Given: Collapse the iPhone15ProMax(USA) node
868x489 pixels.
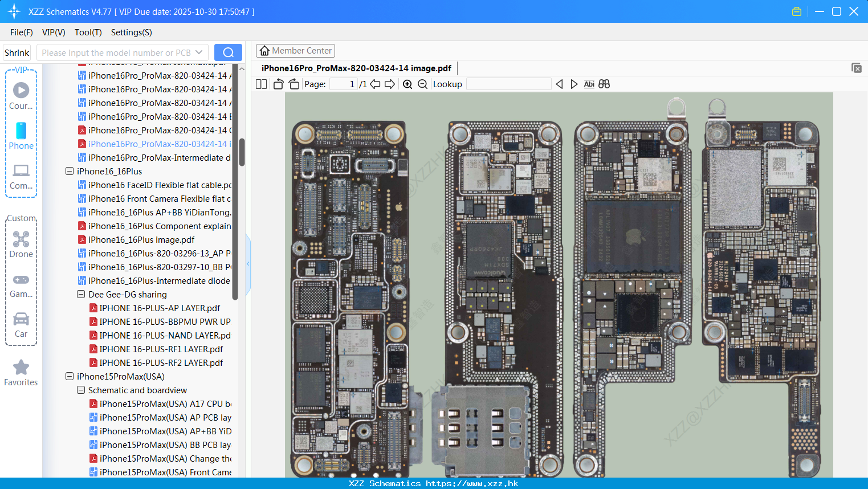Looking at the screenshot, I should pyautogui.click(x=70, y=376).
